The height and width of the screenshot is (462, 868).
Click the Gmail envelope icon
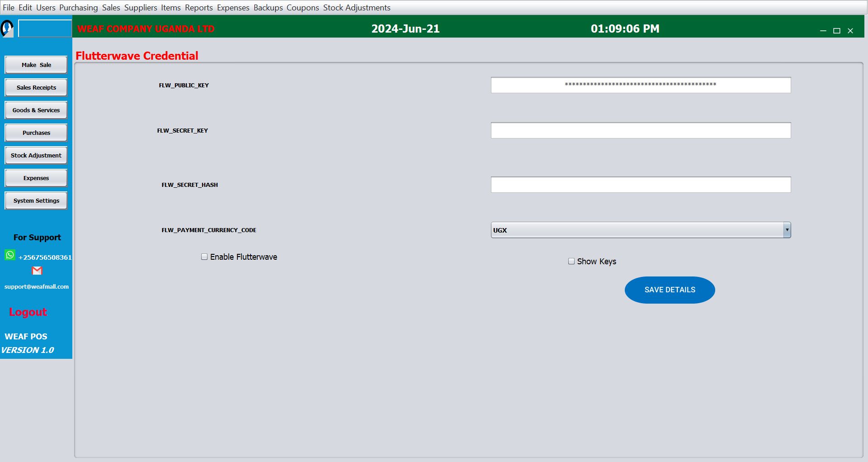(37, 271)
